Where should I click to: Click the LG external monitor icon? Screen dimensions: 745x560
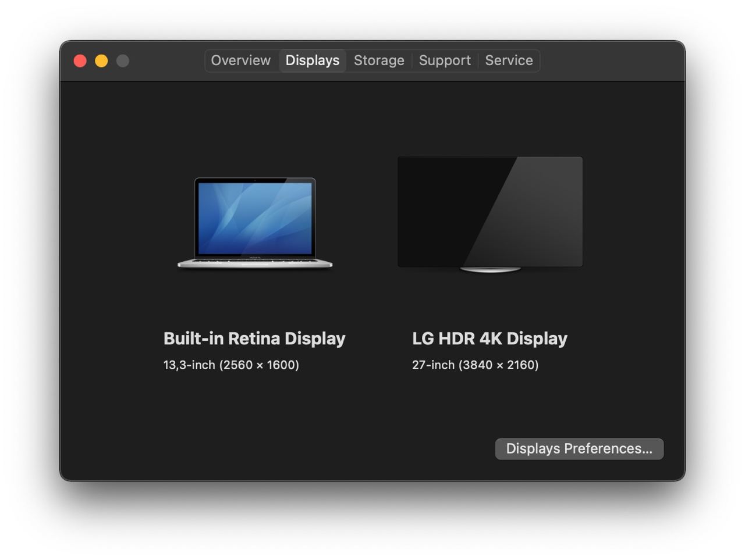pos(490,214)
